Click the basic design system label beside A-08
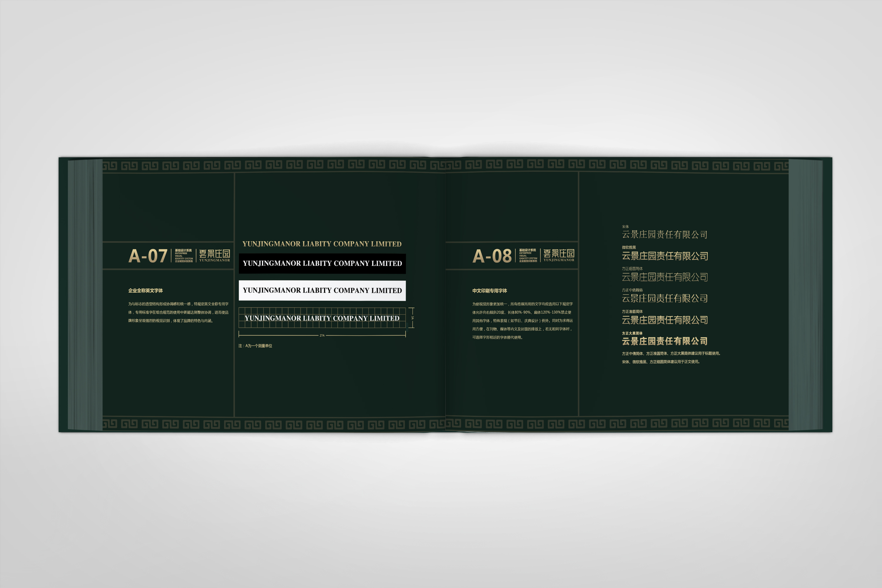 [528, 255]
